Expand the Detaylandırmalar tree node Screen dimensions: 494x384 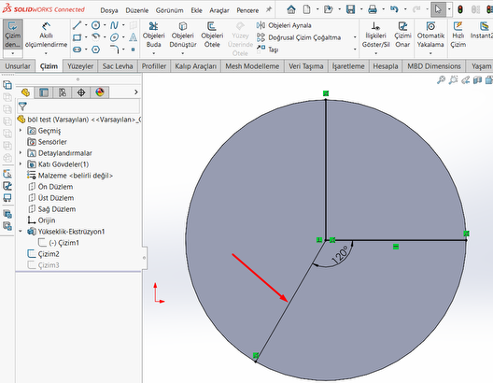click(21, 153)
